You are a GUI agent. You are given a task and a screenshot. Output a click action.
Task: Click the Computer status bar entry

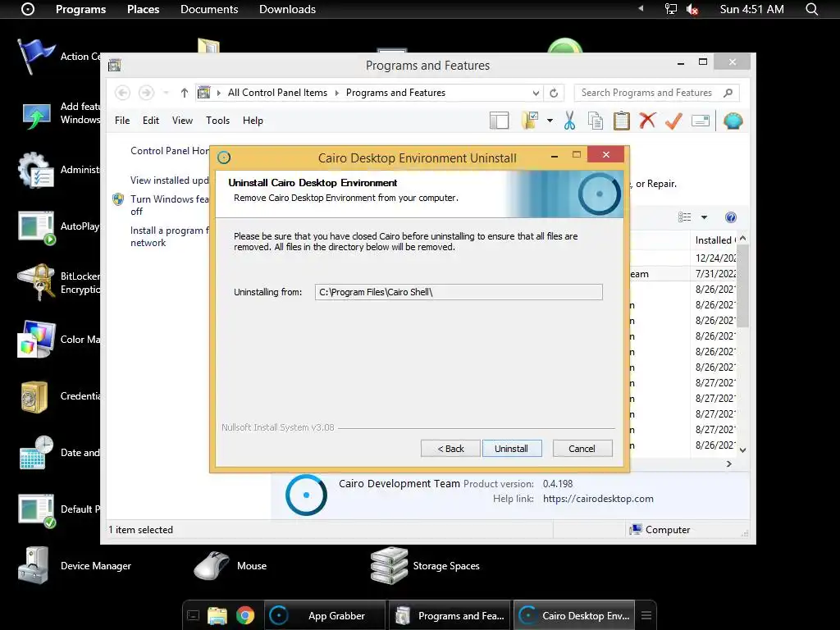click(x=660, y=530)
